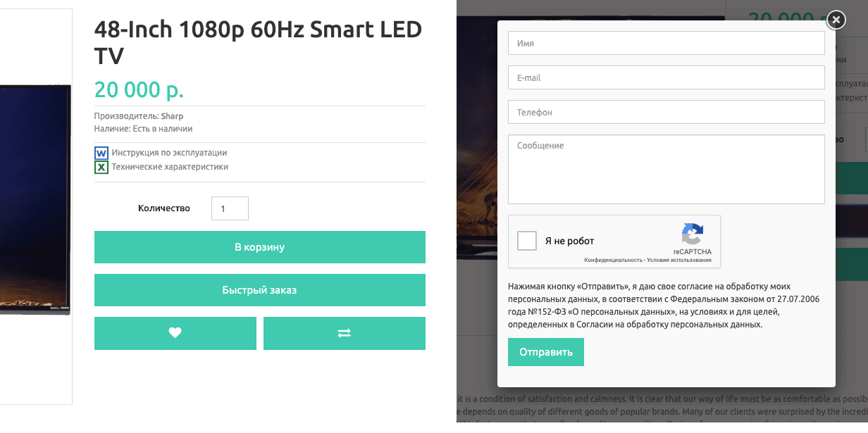Click into the "Сообщение" text area
This screenshot has width=868, height=433.
click(x=666, y=169)
